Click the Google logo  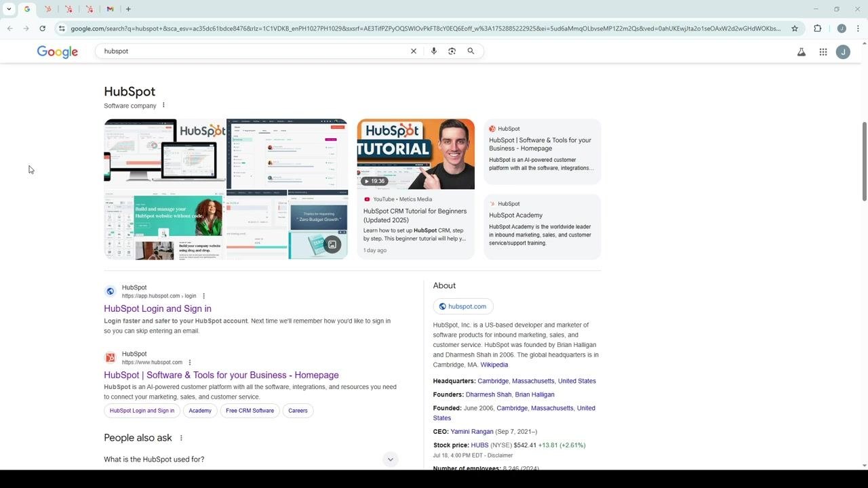coord(58,52)
